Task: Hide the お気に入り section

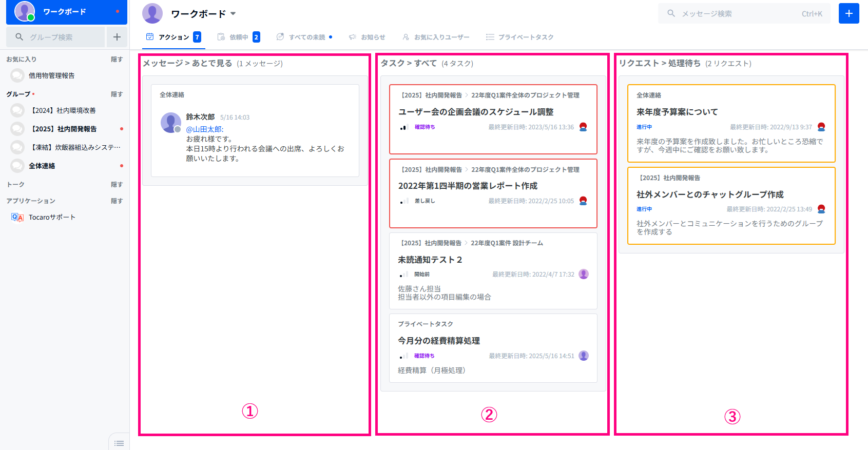Action: (117, 59)
